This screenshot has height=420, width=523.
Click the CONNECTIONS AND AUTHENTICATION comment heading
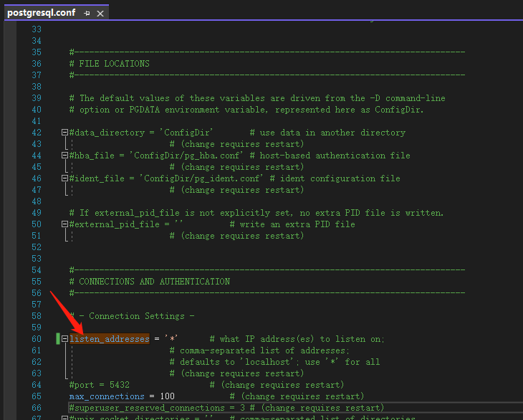(154, 282)
